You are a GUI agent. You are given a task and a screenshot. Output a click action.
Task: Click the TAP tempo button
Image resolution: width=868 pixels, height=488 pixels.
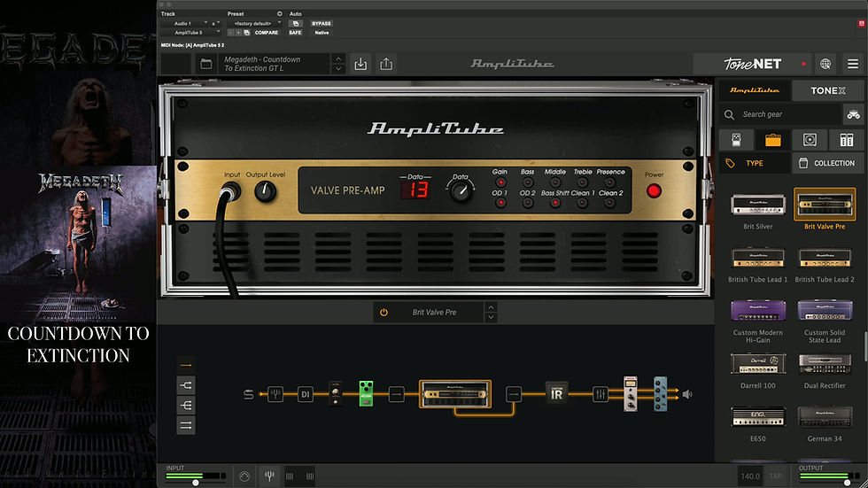776,476
